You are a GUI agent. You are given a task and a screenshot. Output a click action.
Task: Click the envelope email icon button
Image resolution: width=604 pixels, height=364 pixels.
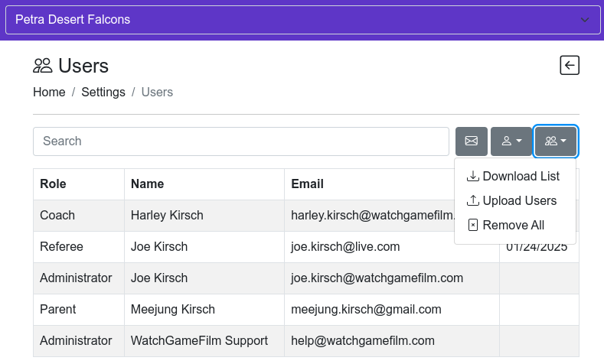point(471,141)
